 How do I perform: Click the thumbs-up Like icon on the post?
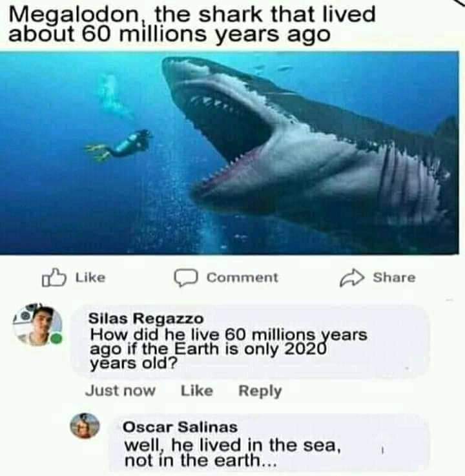pos(53,278)
